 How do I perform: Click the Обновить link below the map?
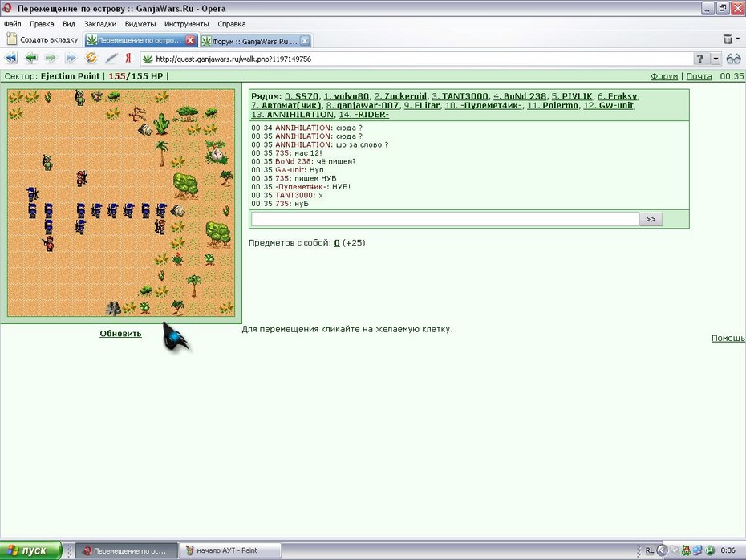[x=121, y=334]
